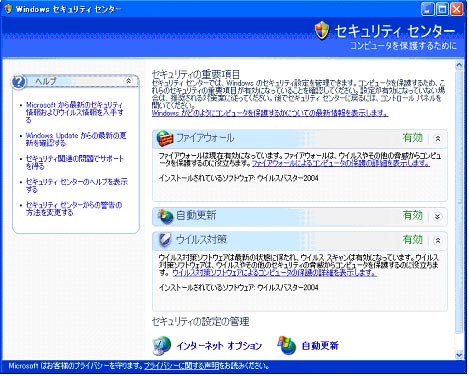The image size is (469, 376).
Task: Open the firewall protection details link
Action: click(341, 163)
